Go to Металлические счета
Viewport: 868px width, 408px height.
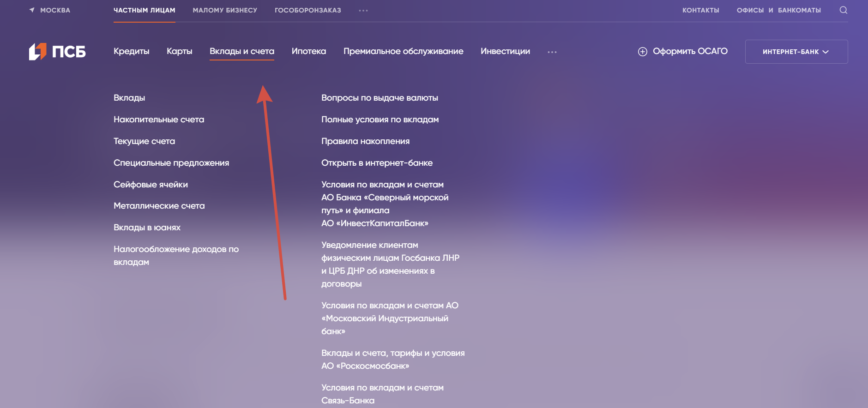pyautogui.click(x=159, y=206)
